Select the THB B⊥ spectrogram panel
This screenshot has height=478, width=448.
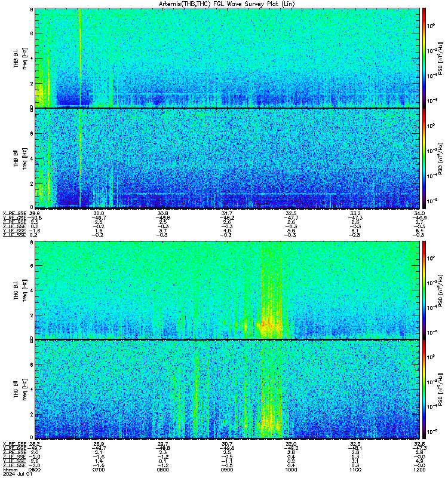[x=228, y=58]
